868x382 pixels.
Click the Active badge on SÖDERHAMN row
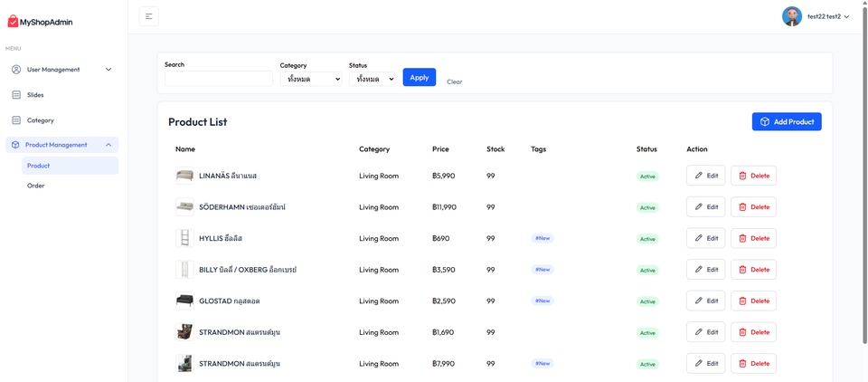tap(647, 207)
